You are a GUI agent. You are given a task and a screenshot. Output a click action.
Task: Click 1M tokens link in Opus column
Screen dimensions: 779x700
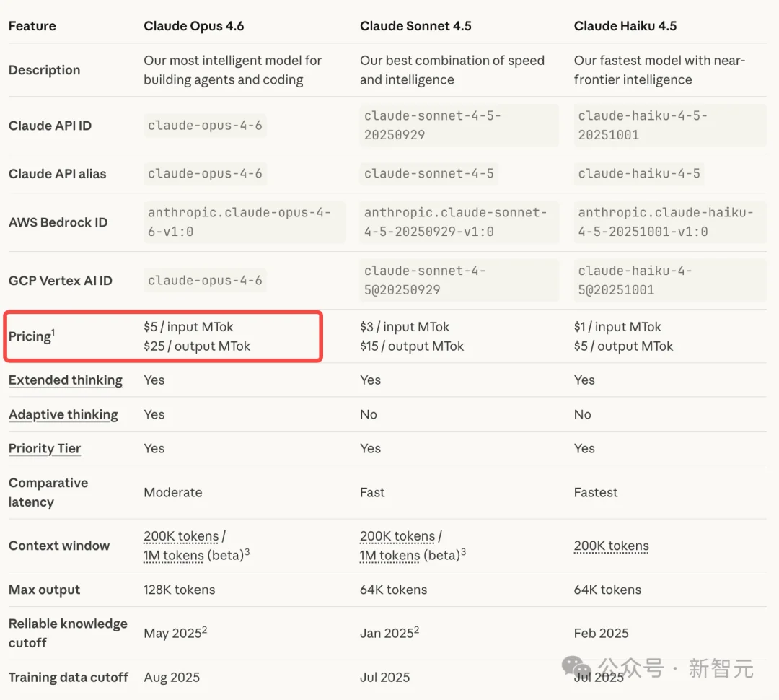[174, 556]
